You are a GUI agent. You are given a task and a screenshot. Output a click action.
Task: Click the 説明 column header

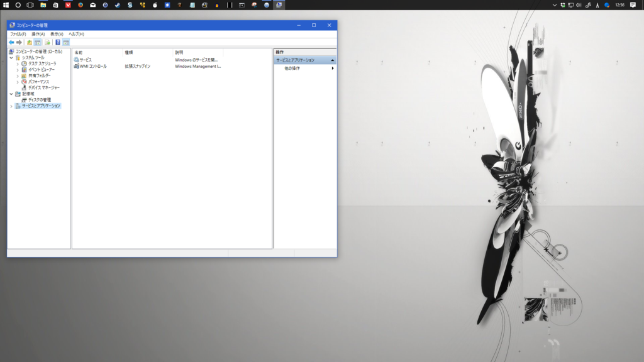point(198,53)
